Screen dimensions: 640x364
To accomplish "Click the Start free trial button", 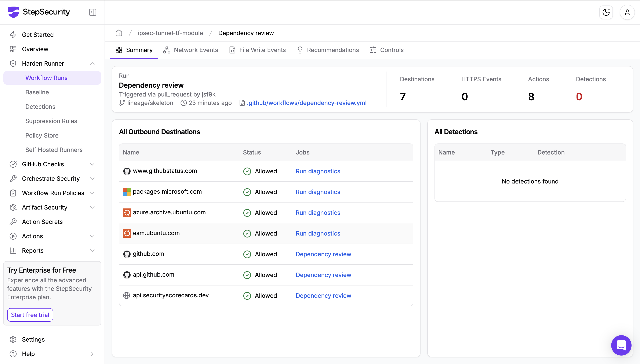I will coord(30,315).
